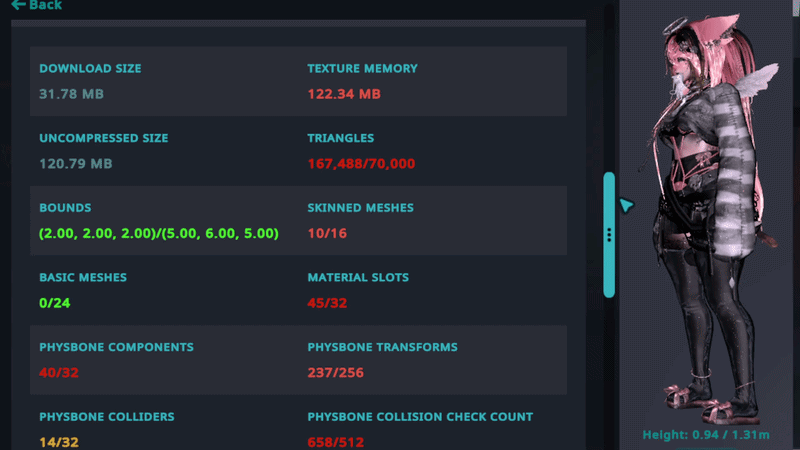Click the Texture Memory heading
The height and width of the screenshot is (450, 800).
[362, 69]
